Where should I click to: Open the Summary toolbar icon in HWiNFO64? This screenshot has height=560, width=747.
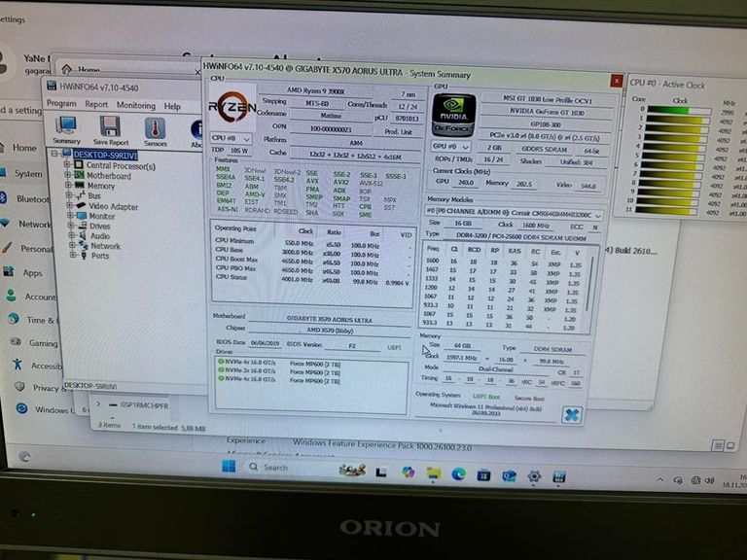pyautogui.click(x=66, y=130)
